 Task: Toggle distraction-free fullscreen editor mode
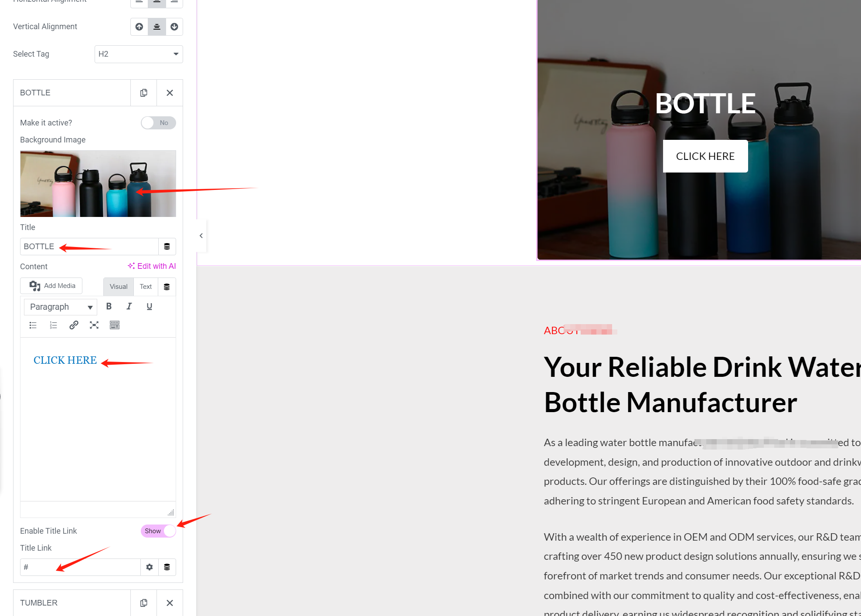(x=94, y=325)
